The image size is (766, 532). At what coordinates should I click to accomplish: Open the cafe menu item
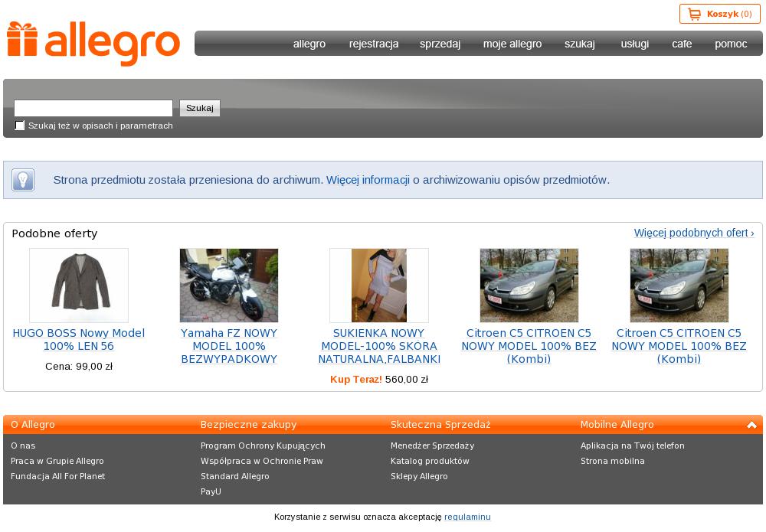[x=682, y=44]
